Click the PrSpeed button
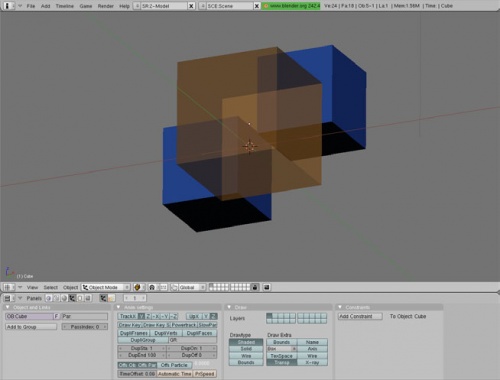Image resolution: width=500 pixels, height=380 pixels. click(204, 374)
